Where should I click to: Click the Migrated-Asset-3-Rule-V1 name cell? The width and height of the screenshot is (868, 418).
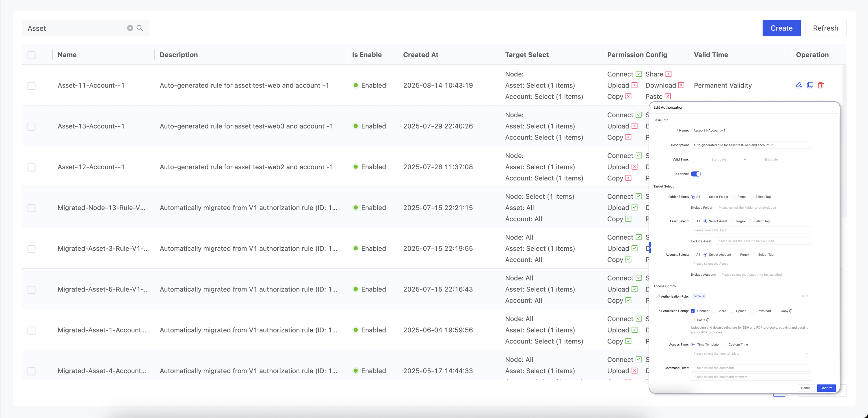click(103, 248)
